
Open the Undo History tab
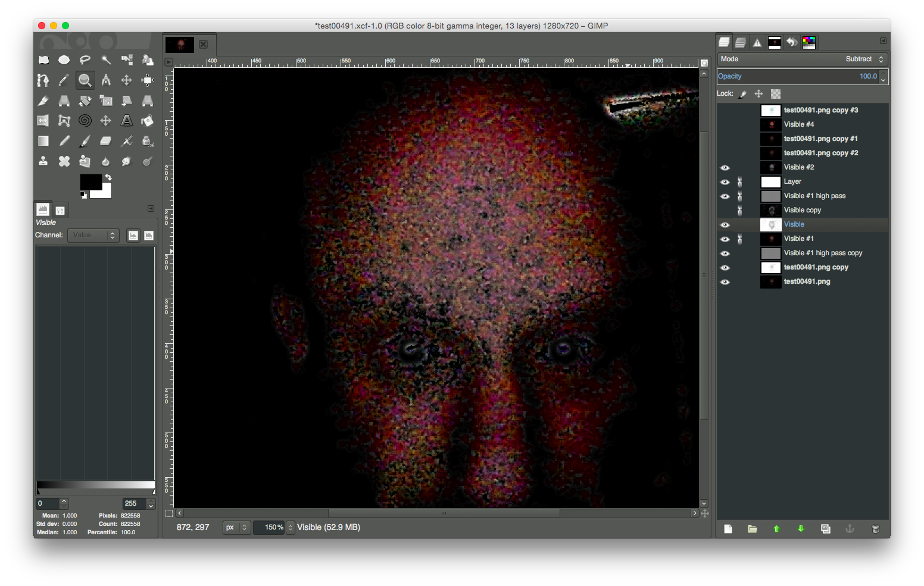(791, 42)
